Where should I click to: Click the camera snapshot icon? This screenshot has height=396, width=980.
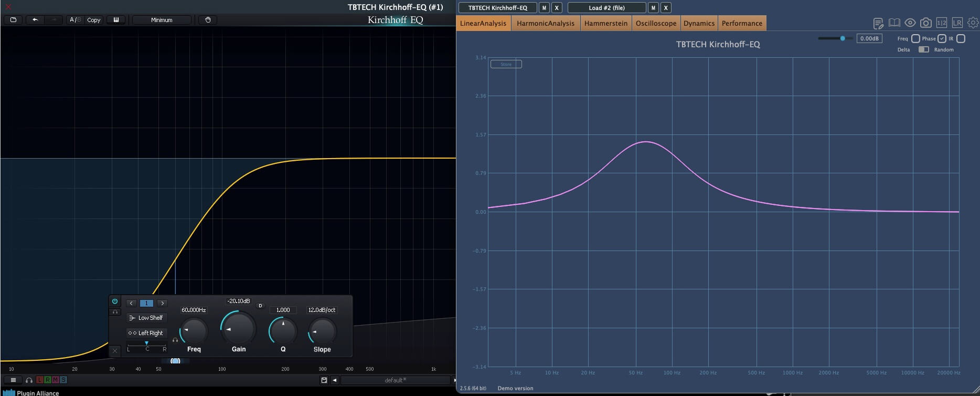pos(926,23)
